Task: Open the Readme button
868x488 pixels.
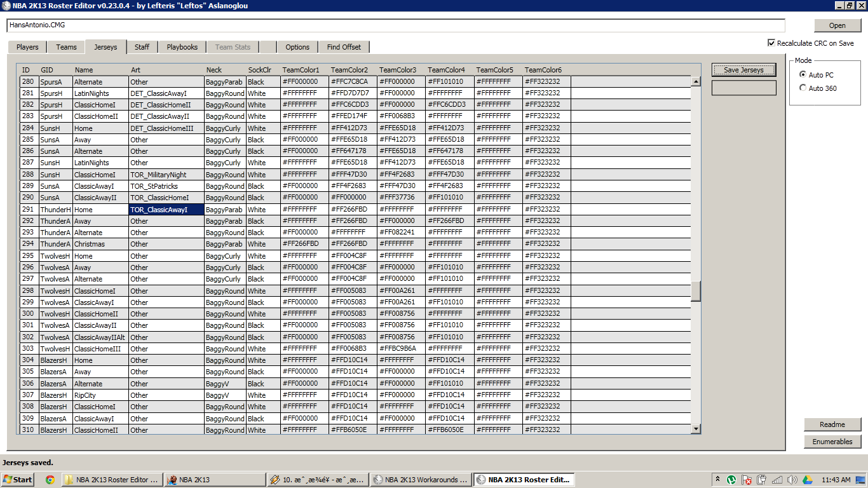Action: pyautogui.click(x=832, y=424)
